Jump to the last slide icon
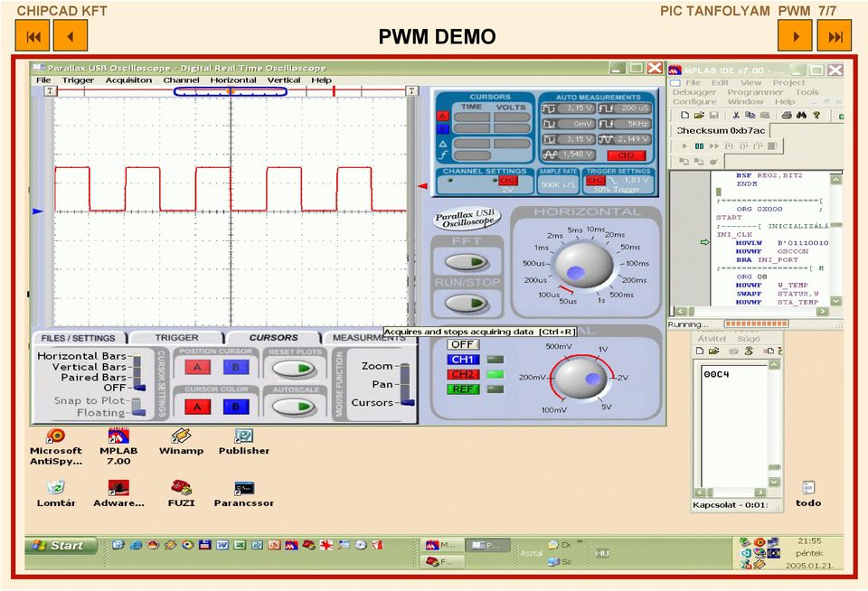The width and height of the screenshot is (868, 591). pyautogui.click(x=835, y=36)
